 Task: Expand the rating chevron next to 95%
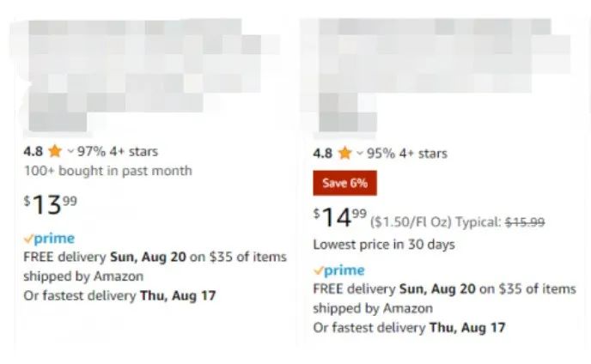coord(360,154)
